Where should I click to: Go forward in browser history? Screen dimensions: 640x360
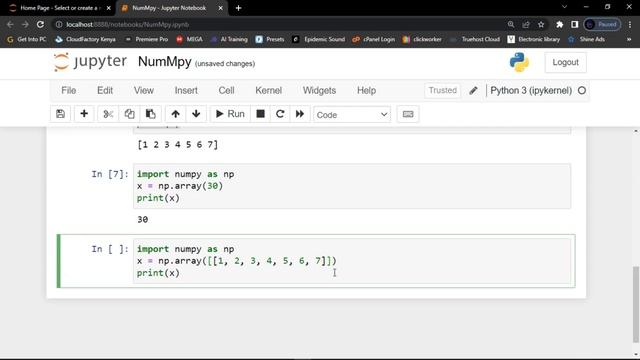point(25,24)
